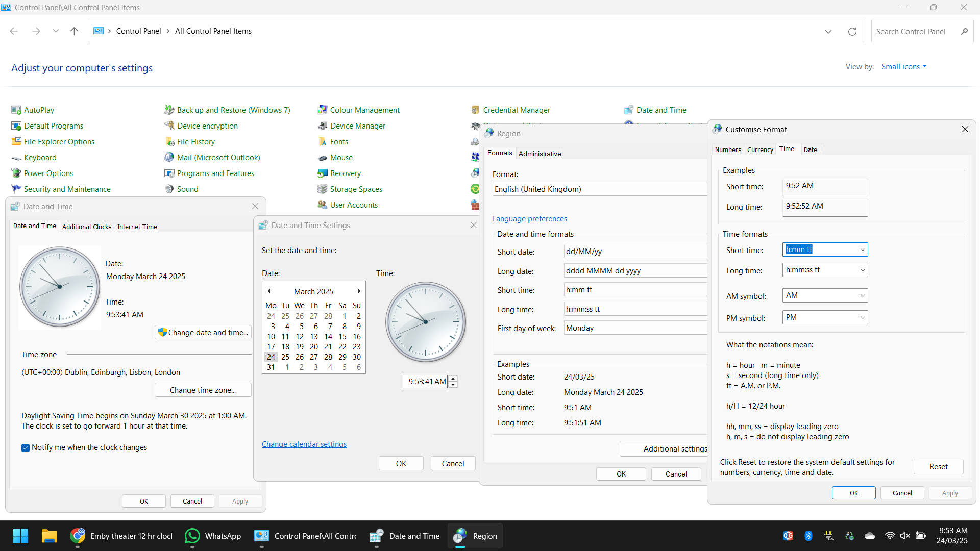Click the Security and Maintenance flag icon
The width and height of the screenshot is (980, 551).
tap(16, 189)
